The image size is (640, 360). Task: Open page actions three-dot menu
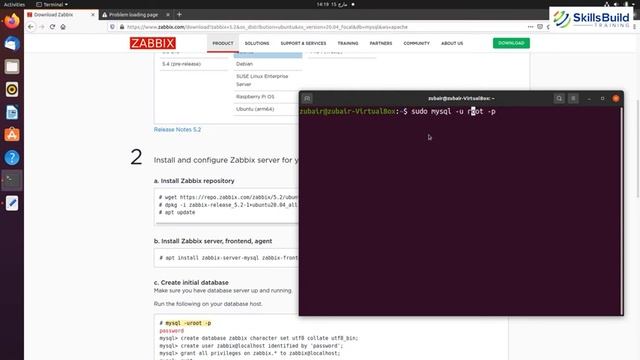530,27
